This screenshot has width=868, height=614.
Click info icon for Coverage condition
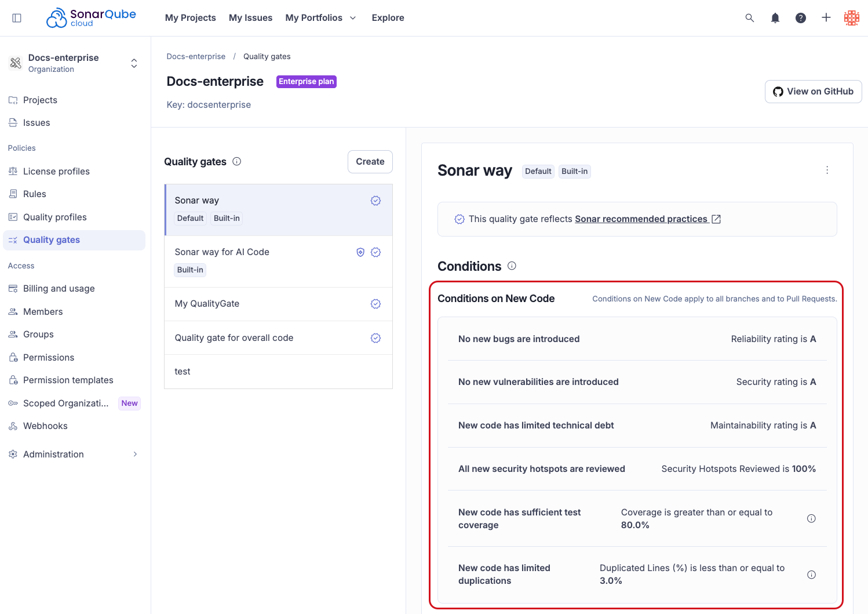[811, 518]
